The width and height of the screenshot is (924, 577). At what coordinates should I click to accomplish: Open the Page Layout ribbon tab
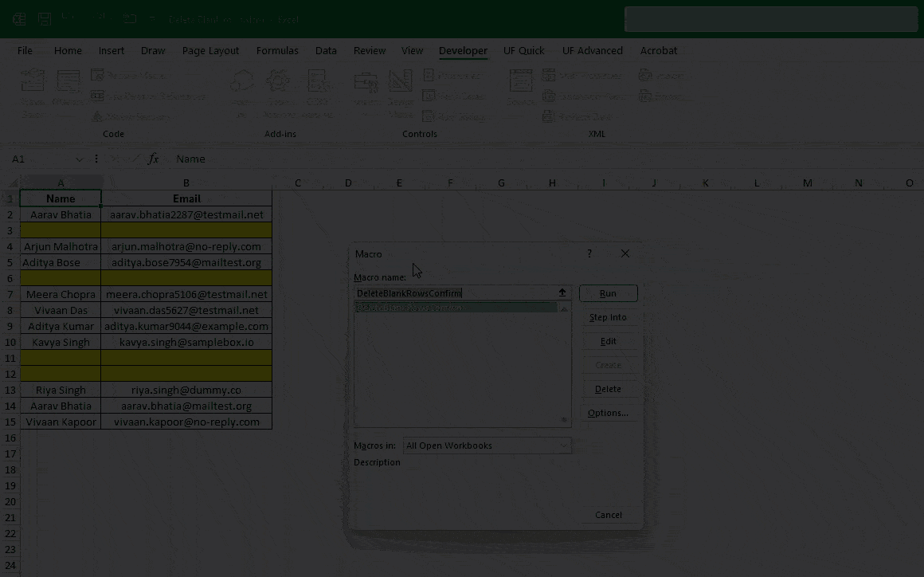click(210, 50)
